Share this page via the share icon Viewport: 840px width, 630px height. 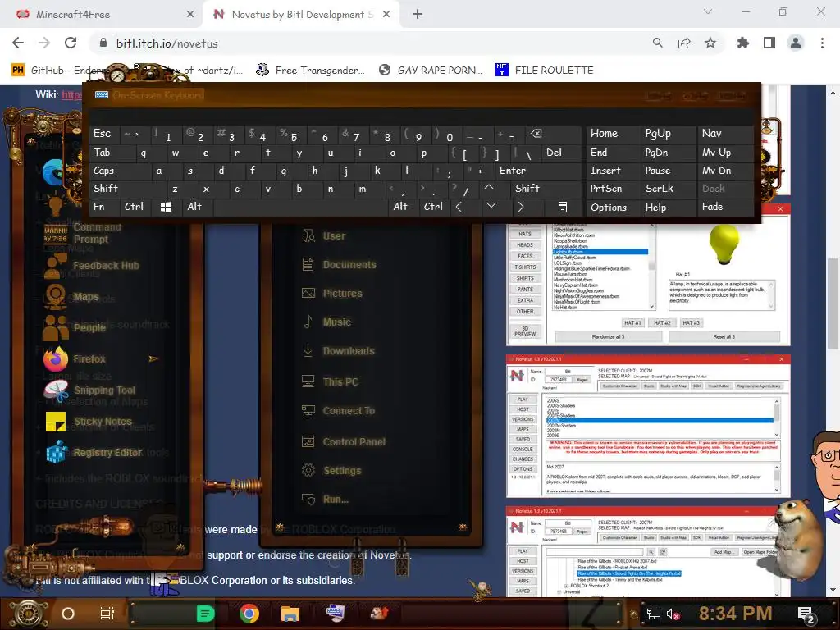[x=684, y=43]
